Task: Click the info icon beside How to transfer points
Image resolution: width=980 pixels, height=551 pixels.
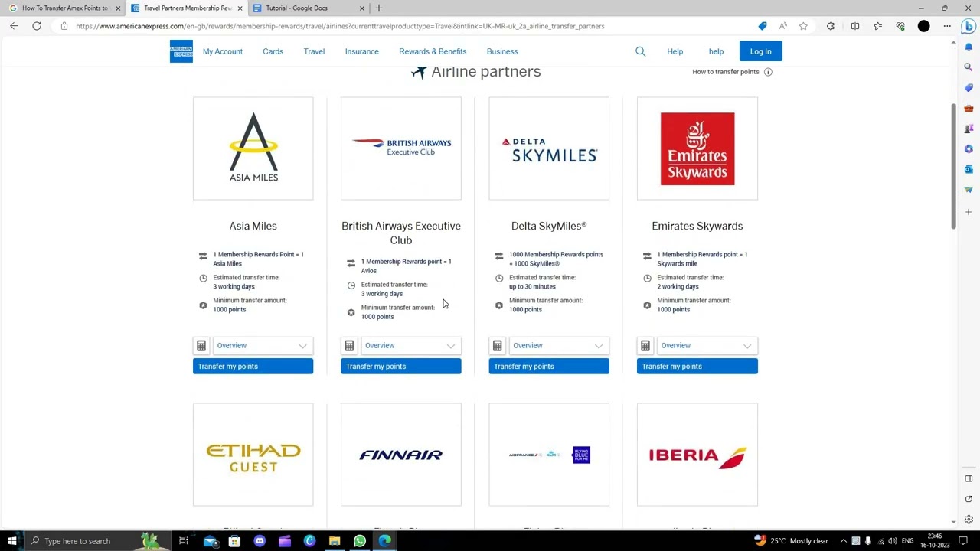Action: tap(768, 72)
